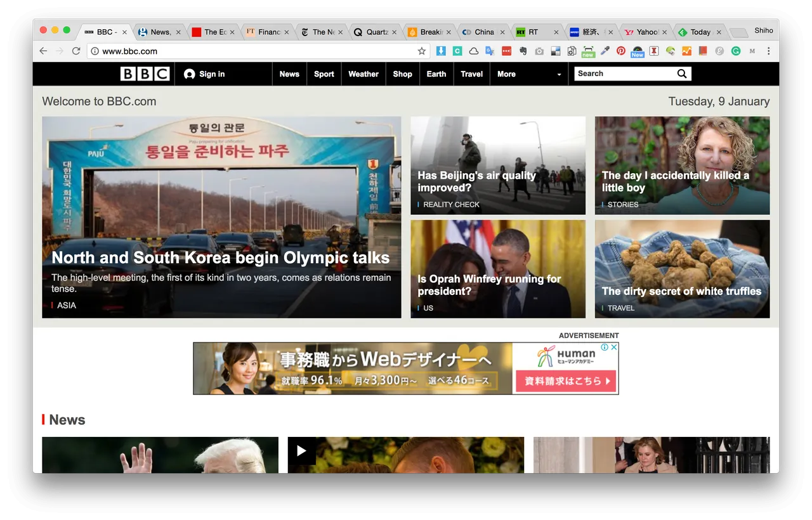
Task: Click the search magnifier icon
Action: tap(682, 74)
